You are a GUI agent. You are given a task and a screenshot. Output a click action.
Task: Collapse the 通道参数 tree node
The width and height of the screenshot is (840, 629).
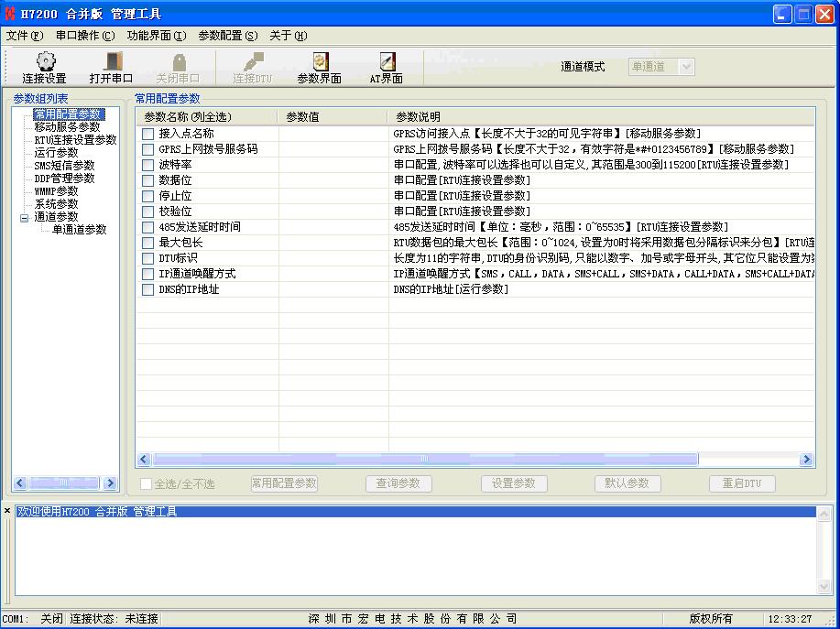25,218
